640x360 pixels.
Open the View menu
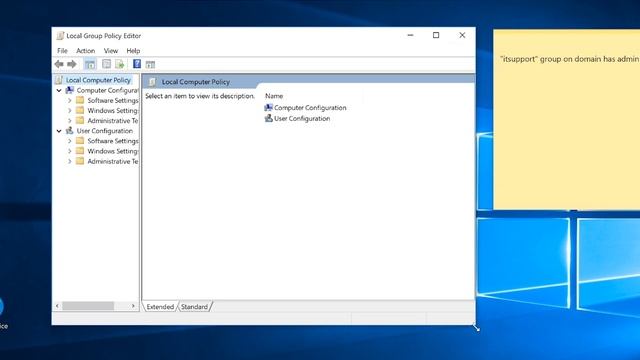coord(111,51)
